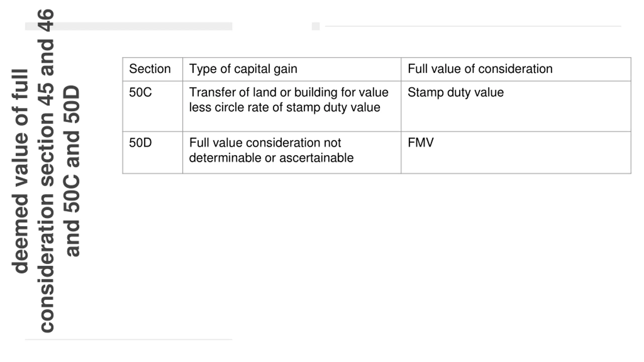Image resolution: width=644 pixels, height=362 pixels.
Task: Click 'Full value consideration not' text
Action: [x=265, y=143]
